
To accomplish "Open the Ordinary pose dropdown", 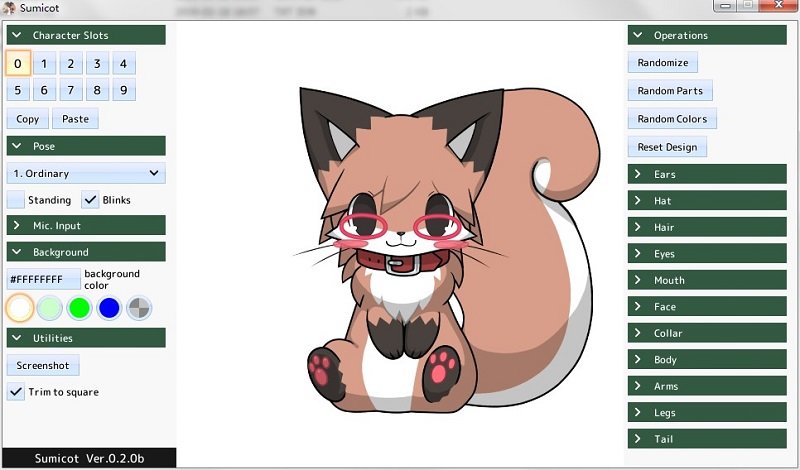I will pyautogui.click(x=85, y=174).
